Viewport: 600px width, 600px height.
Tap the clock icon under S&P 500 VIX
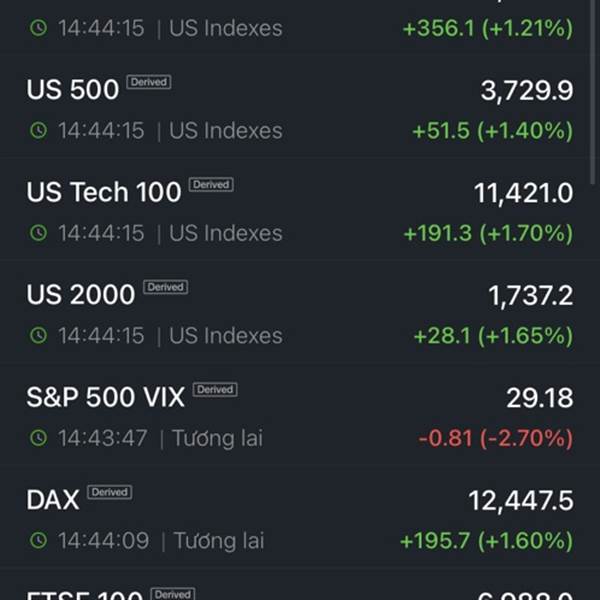(x=39, y=438)
